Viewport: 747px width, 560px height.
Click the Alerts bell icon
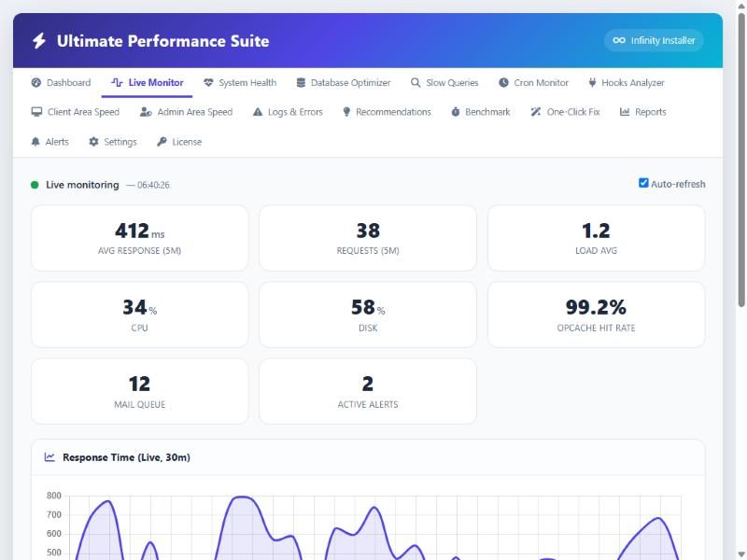35,142
